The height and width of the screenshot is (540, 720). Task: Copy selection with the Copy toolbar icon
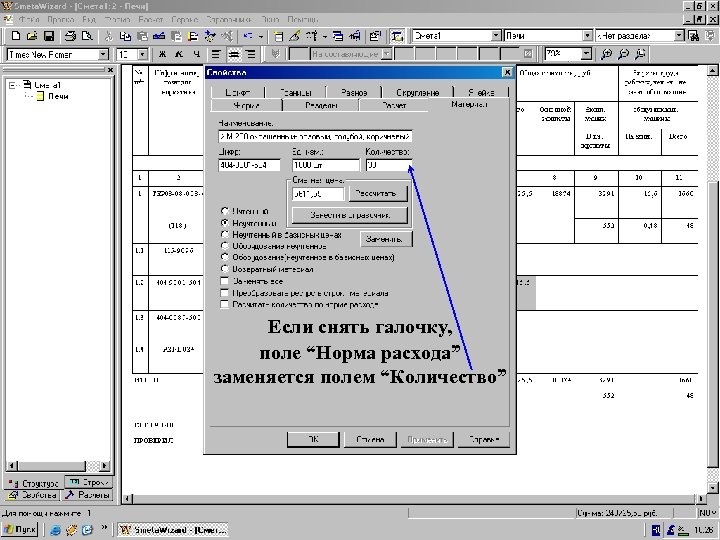click(125, 36)
